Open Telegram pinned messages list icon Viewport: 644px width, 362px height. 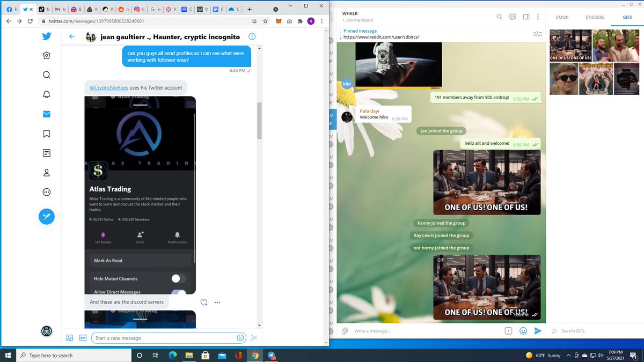(x=537, y=34)
